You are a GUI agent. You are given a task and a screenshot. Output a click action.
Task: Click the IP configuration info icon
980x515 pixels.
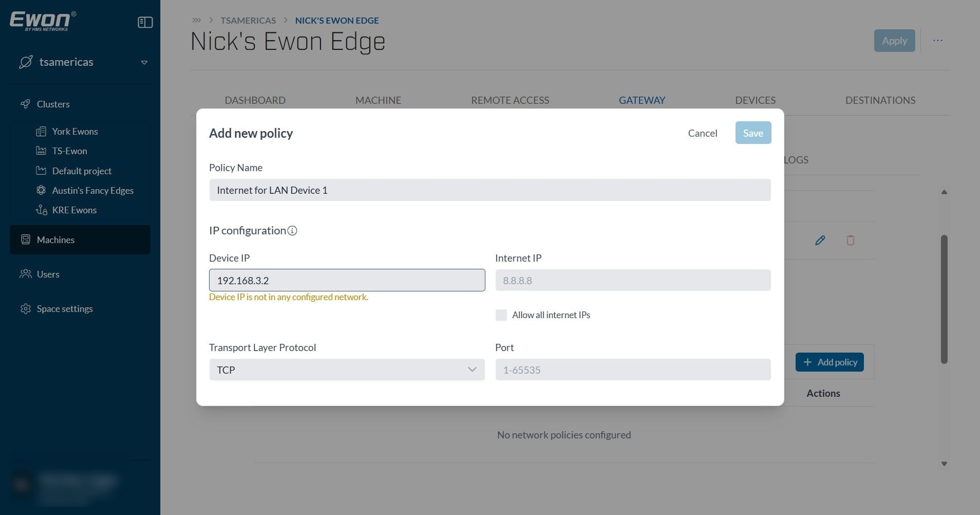click(x=292, y=231)
